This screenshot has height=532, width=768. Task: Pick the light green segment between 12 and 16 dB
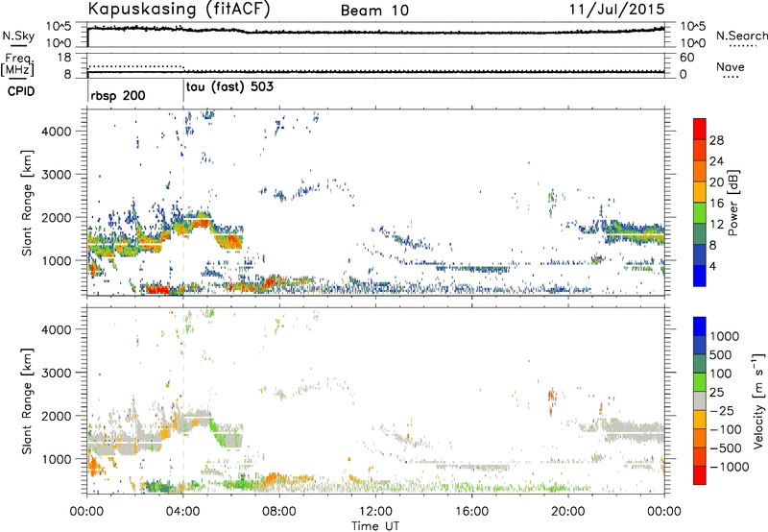[x=700, y=212]
